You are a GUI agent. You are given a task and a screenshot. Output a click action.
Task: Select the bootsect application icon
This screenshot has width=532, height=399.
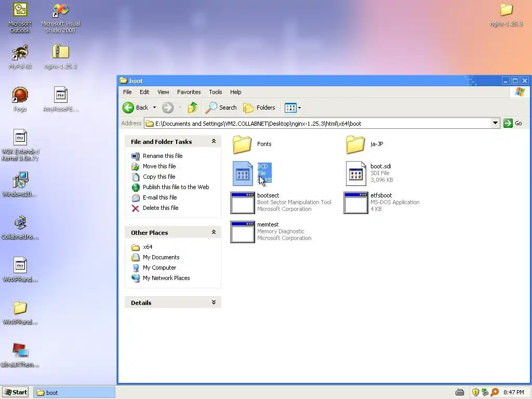tap(242, 203)
